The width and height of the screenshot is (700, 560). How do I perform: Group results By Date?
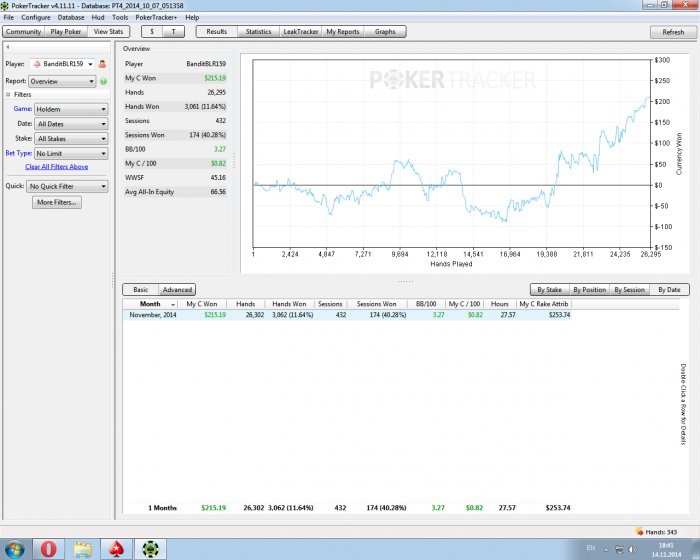coord(669,290)
